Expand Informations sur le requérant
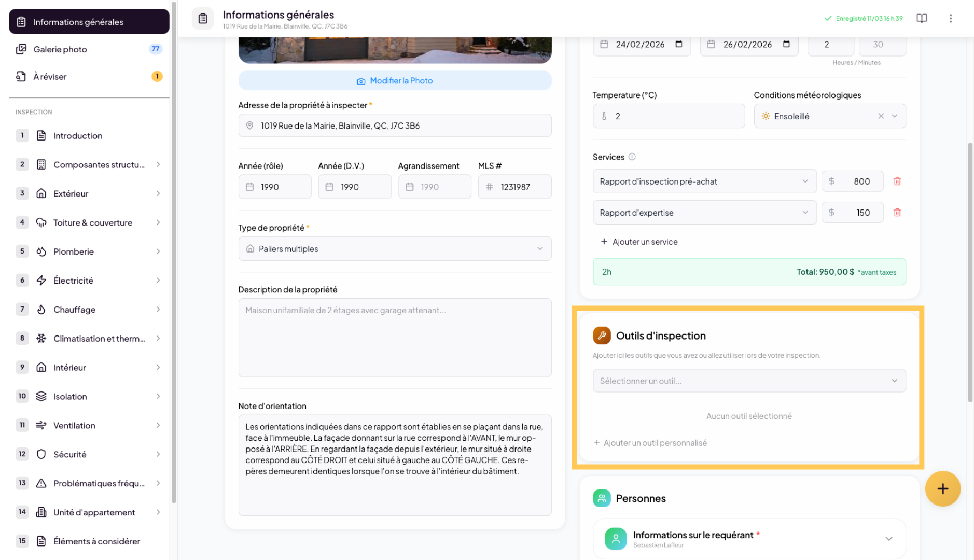The image size is (974, 560). pos(889,538)
